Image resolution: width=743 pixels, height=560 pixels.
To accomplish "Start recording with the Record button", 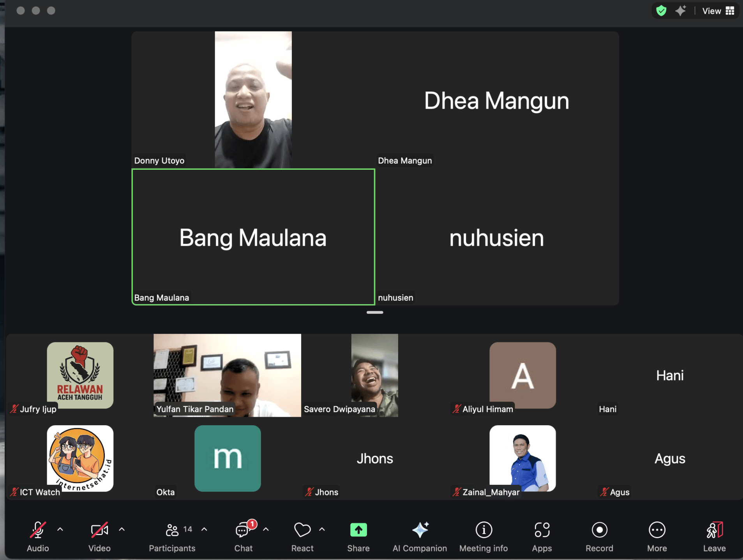I will (599, 537).
